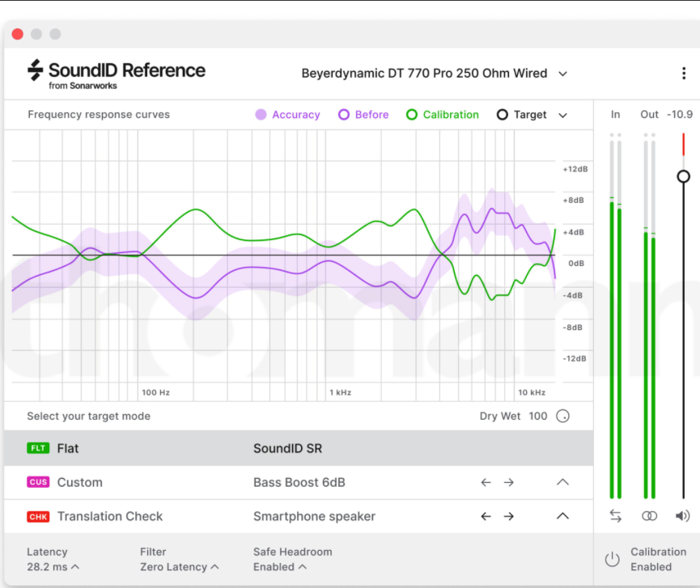Go to next Custom preset arrow

pyautogui.click(x=508, y=482)
